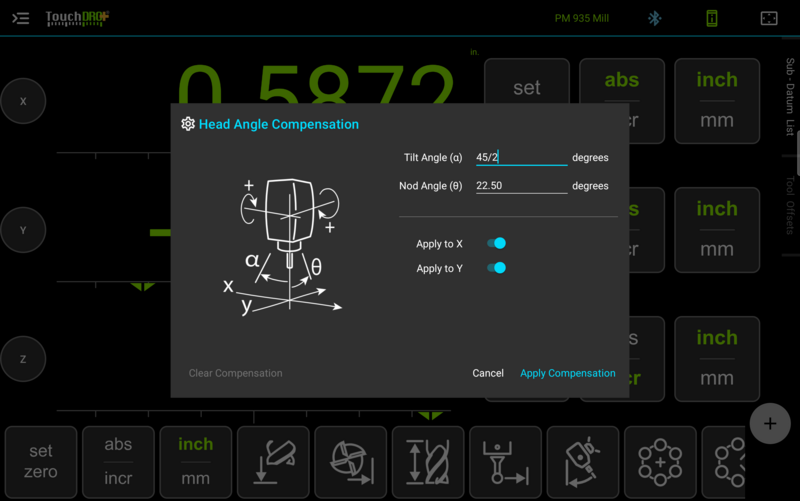Open the head angle compensation icon
The width and height of the screenshot is (800, 501).
(583, 462)
